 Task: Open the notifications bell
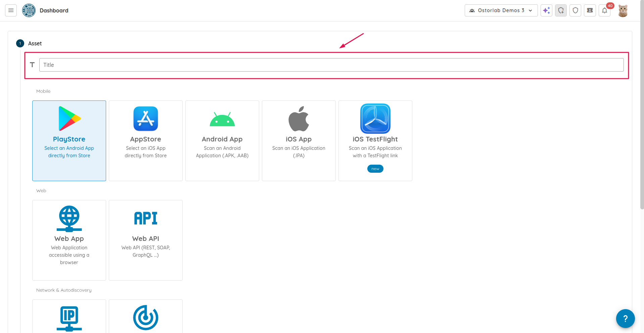[604, 10]
